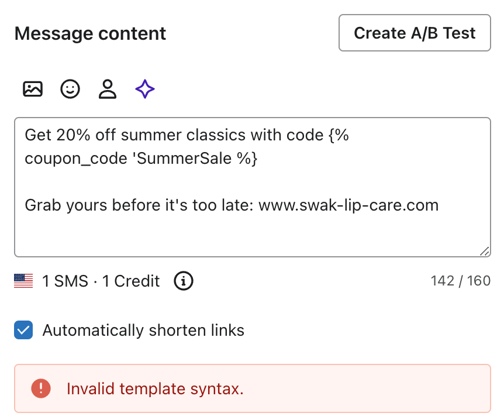Click the empty bottom area of message box
Image resolution: width=504 pixels, height=420 pixels.
[x=251, y=237]
